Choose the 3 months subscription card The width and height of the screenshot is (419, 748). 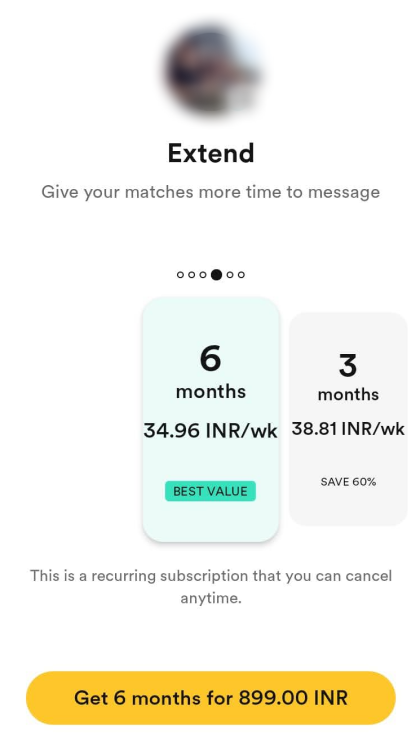point(348,419)
